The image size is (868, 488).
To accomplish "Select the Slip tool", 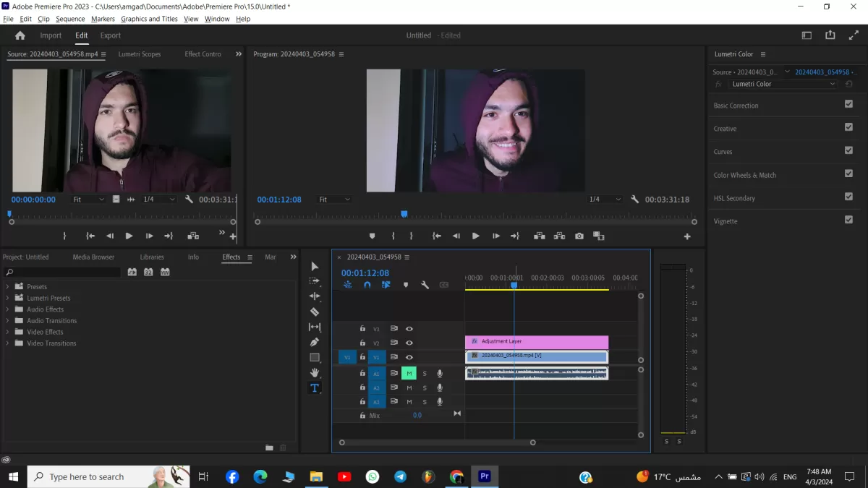I will [x=315, y=327].
